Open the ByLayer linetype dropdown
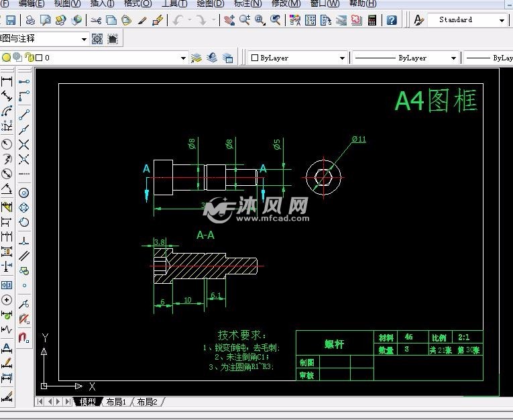This screenshot has width=513, height=420. (x=453, y=58)
